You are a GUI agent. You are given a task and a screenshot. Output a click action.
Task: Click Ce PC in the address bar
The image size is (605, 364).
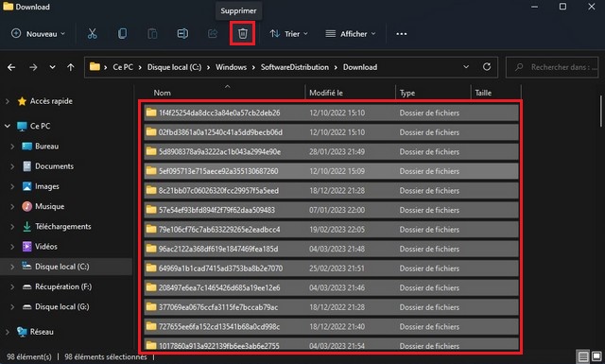coord(123,67)
